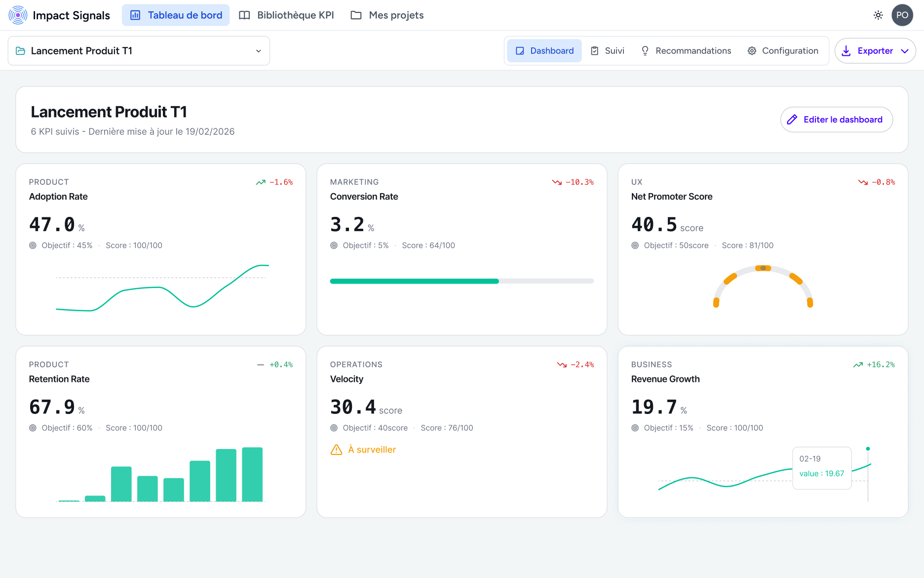The width and height of the screenshot is (924, 578).
Task: Go to the Configuration tab
Action: pos(783,51)
